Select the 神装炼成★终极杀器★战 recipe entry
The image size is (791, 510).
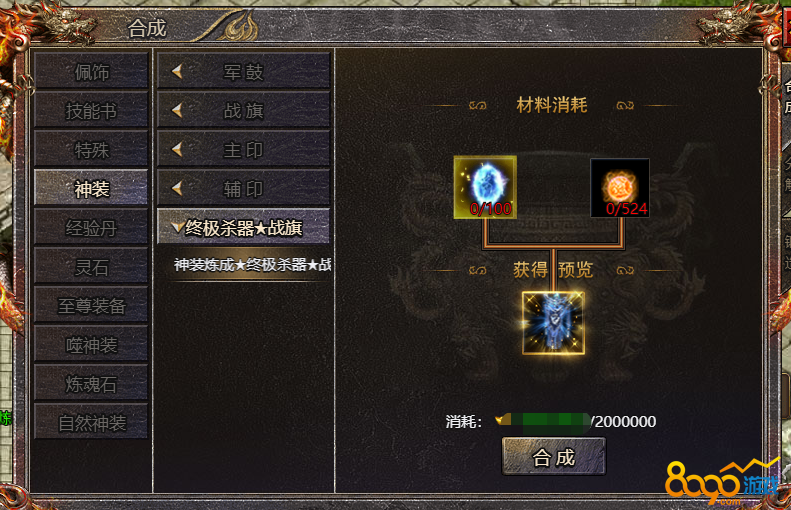coord(252,264)
